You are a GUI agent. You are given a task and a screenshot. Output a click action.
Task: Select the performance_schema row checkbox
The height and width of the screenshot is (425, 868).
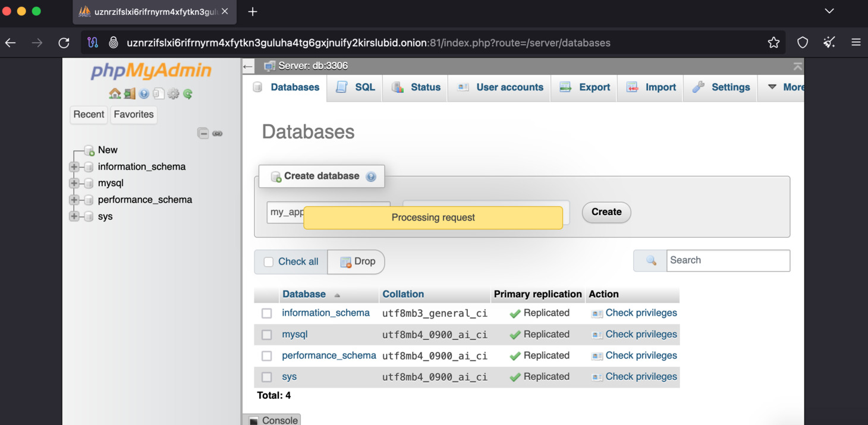267,356
